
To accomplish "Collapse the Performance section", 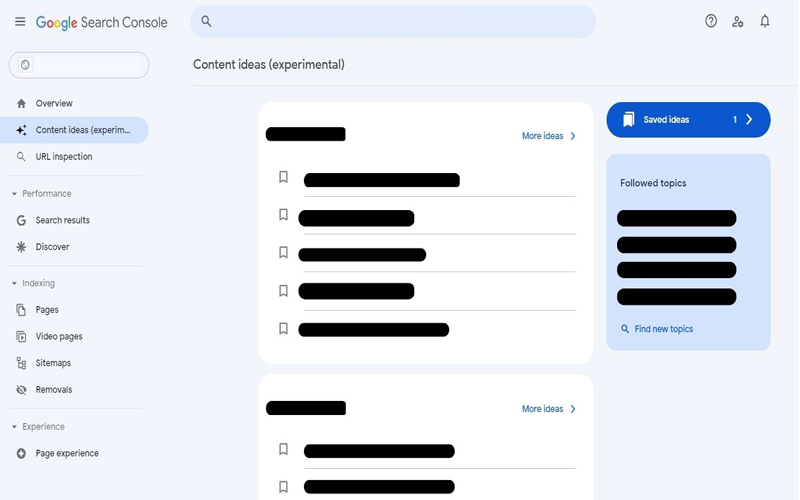I will (x=14, y=194).
